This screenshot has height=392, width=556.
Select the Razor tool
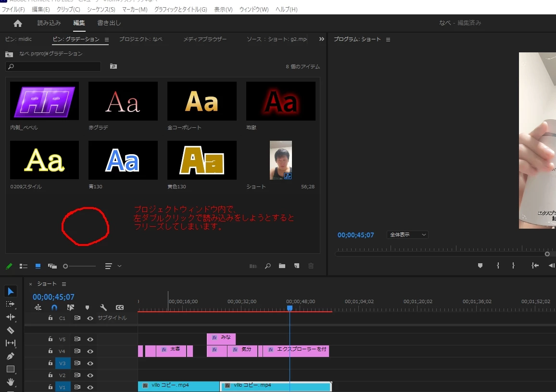(10, 330)
